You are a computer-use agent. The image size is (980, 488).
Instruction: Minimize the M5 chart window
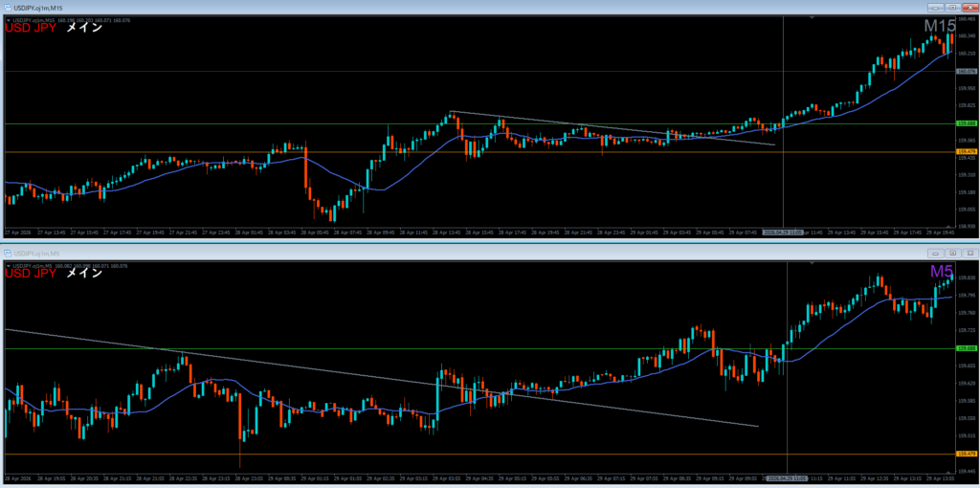tap(936, 253)
